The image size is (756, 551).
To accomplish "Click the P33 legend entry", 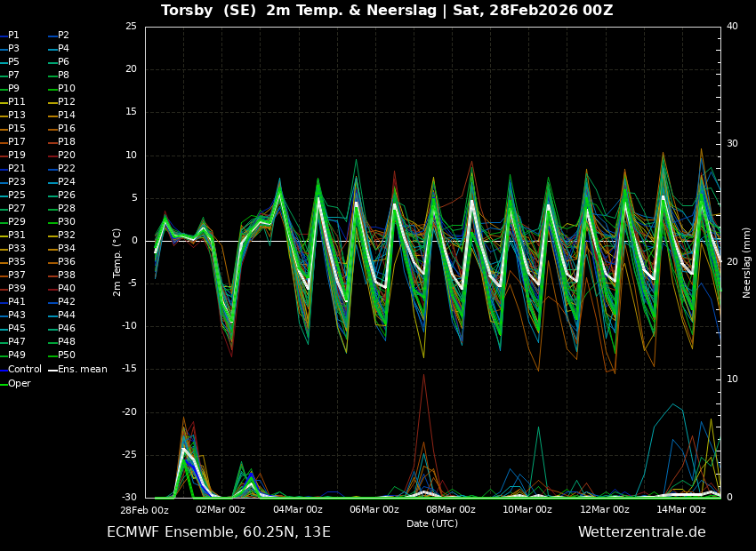I will 17,249.
